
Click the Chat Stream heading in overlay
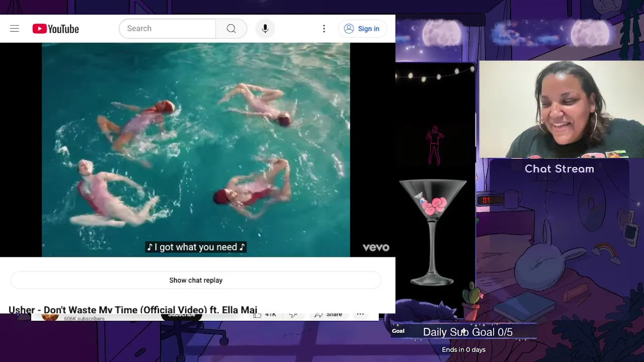click(559, 169)
